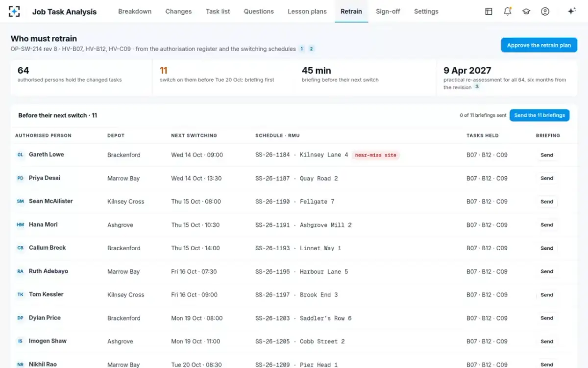
Task: Select schedule SS-26-1196 Harbour Lane 5
Action: (x=301, y=272)
